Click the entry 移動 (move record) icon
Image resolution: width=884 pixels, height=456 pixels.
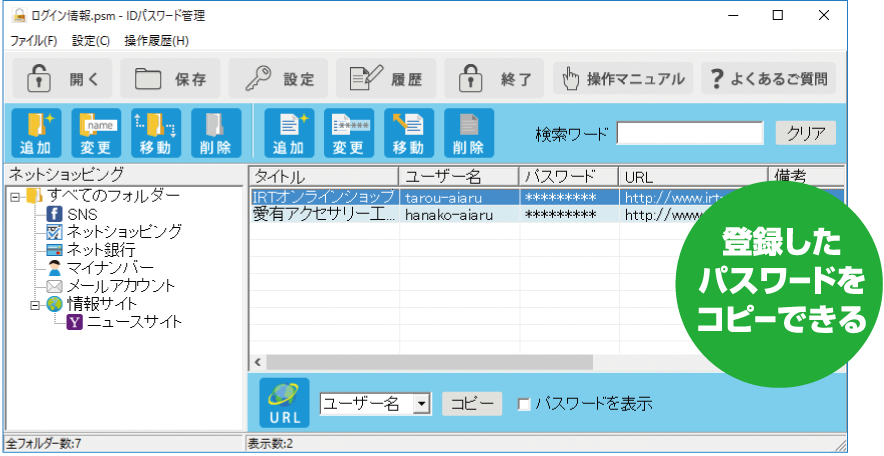point(408,133)
